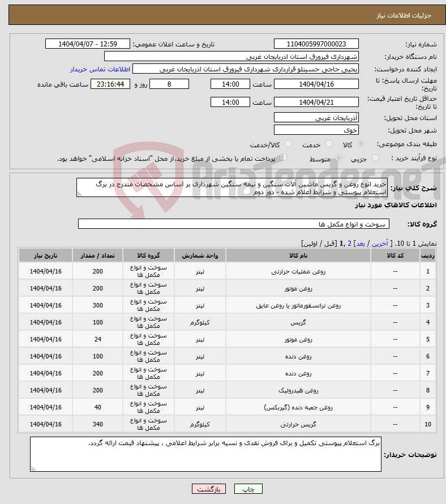Viewport: 446px width, 504px height.
Task: Click the remaining time 23:16:44 field
Action: click(x=110, y=84)
